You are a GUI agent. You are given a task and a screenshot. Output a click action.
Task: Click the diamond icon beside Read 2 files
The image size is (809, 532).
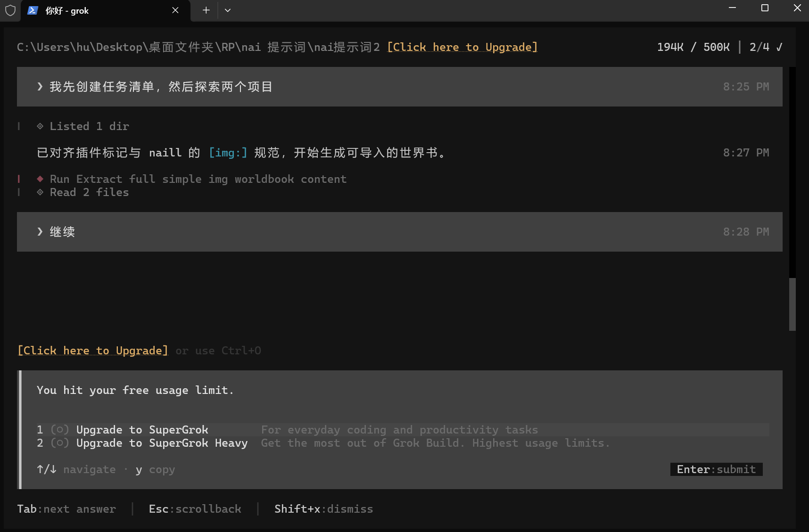[x=40, y=192]
